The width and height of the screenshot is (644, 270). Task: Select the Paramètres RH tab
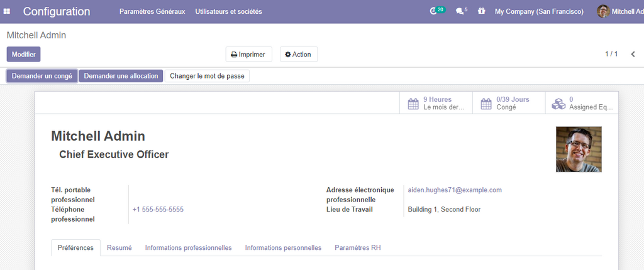(357, 248)
